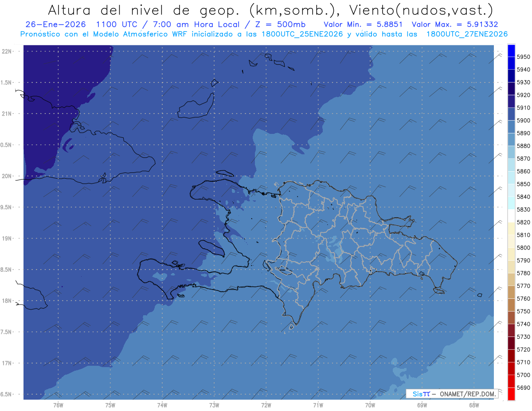Click the colorbar label 5810

pos(523,235)
